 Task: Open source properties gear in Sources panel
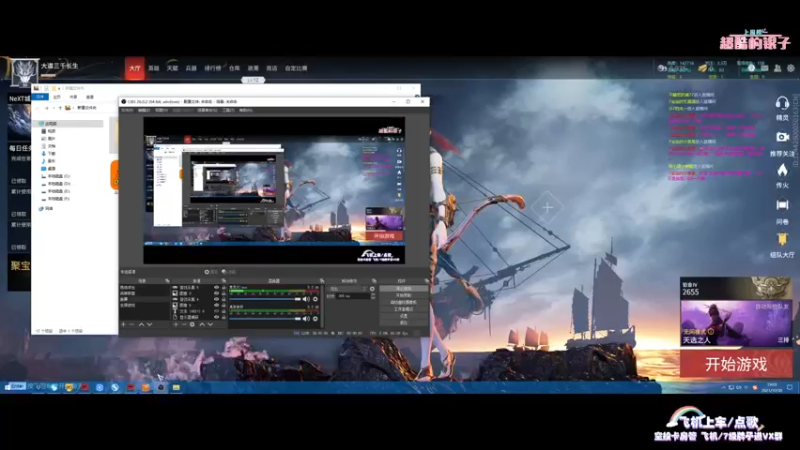(192, 324)
